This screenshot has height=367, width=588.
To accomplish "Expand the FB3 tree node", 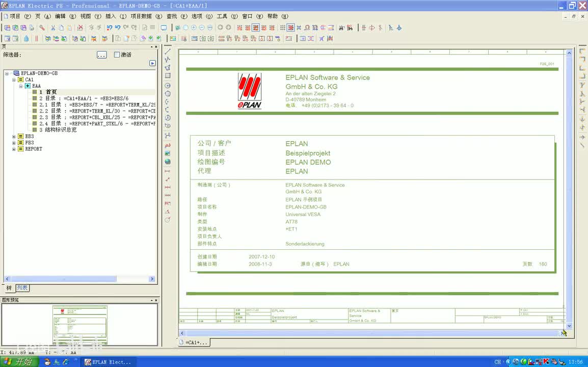I will 14,143.
